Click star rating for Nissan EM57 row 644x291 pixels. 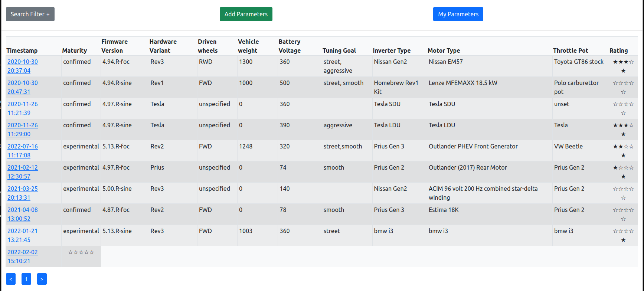[623, 66]
